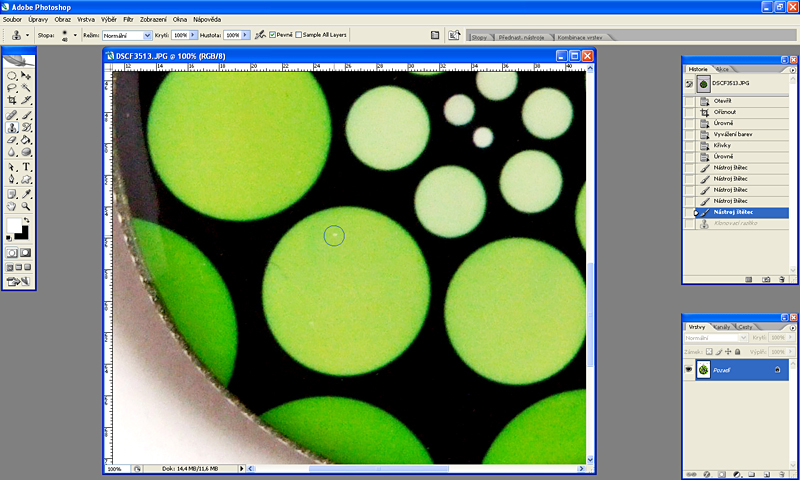This screenshot has width=800, height=480.
Task: Toggle the Pevné checkbox
Action: (271, 35)
